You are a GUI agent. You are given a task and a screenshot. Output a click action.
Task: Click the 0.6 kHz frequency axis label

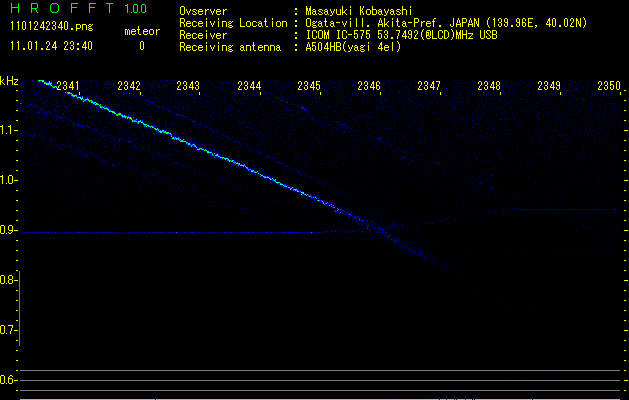8,380
